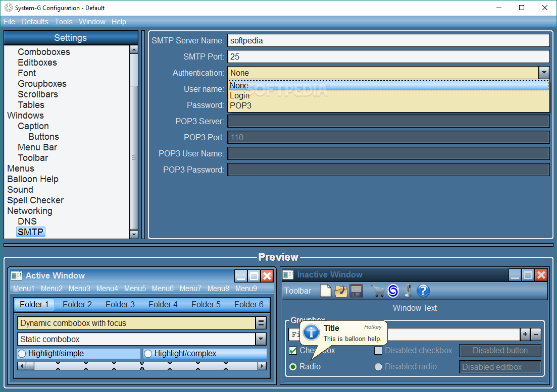Click the POP3 Server field
Viewport: 557px width, 392px height.
pos(388,121)
